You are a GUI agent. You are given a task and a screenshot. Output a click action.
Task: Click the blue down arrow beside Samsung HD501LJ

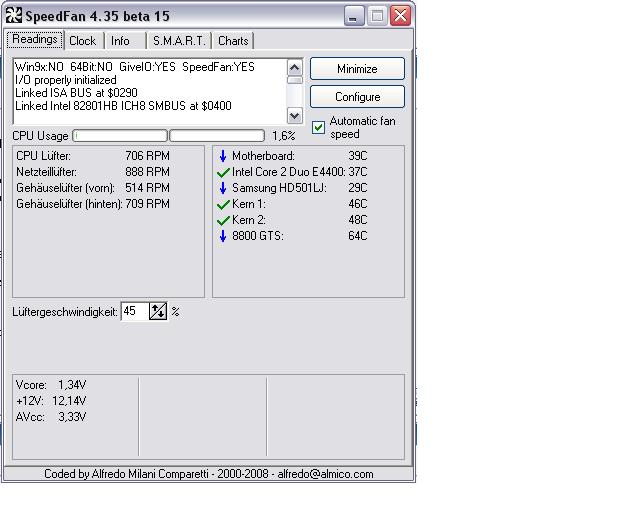[223, 188]
